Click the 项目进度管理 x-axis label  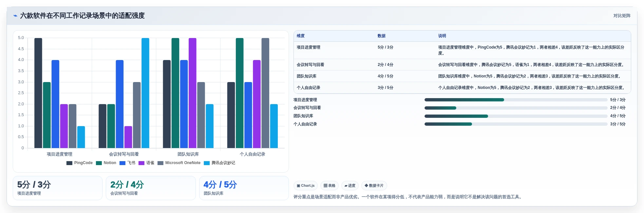pos(60,154)
